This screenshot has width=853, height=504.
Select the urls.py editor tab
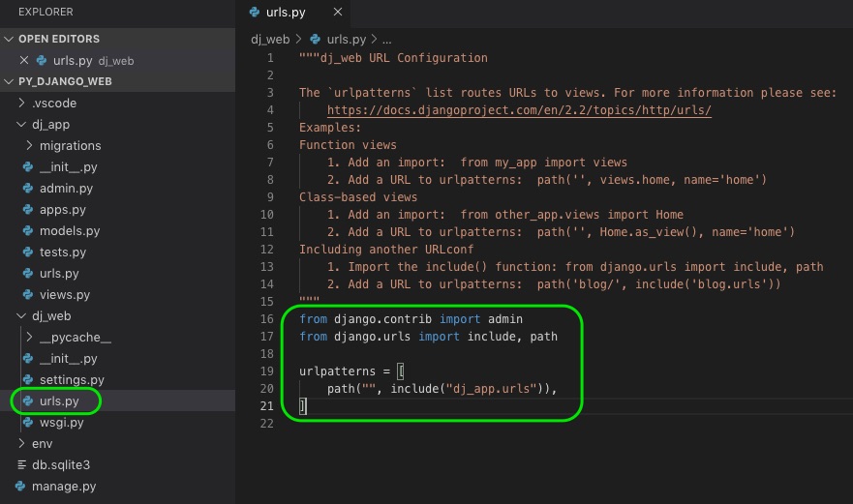point(293,12)
